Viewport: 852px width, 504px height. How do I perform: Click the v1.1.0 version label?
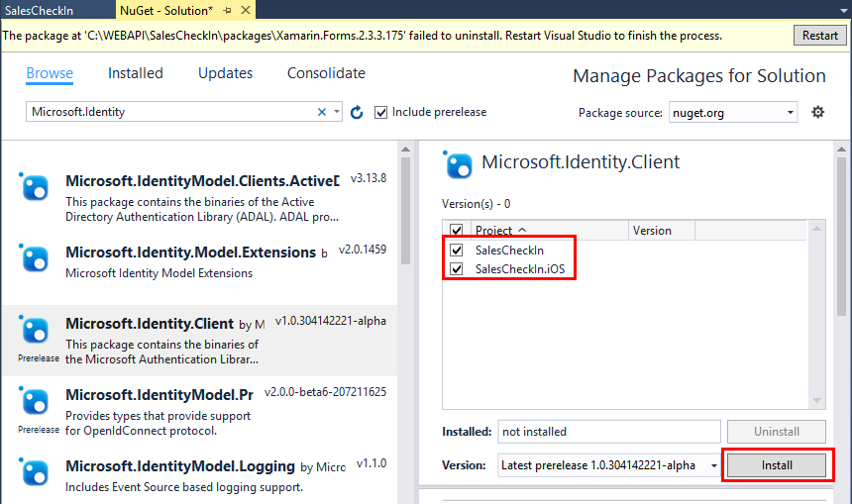372,463
